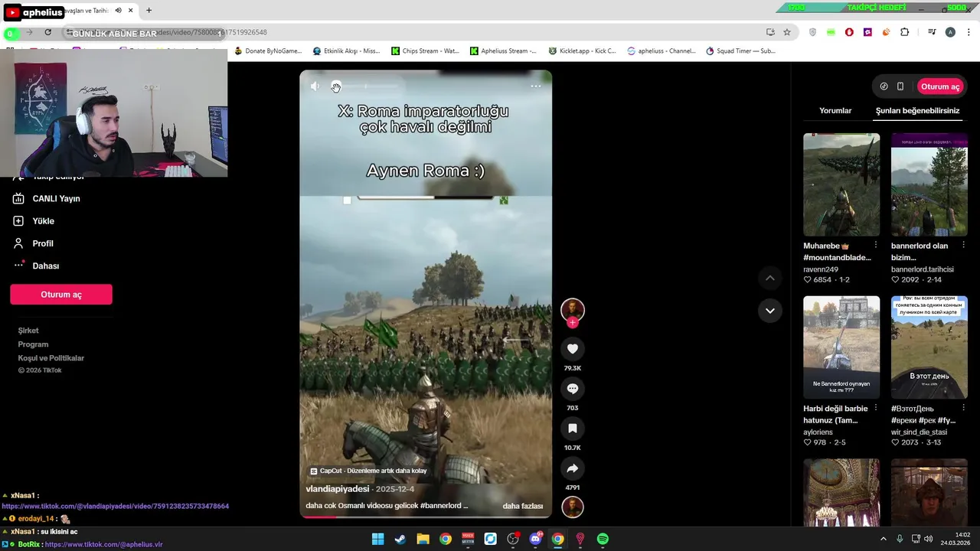Seek using the video progress bar
The width and height of the screenshot is (980, 551).
tap(425, 517)
